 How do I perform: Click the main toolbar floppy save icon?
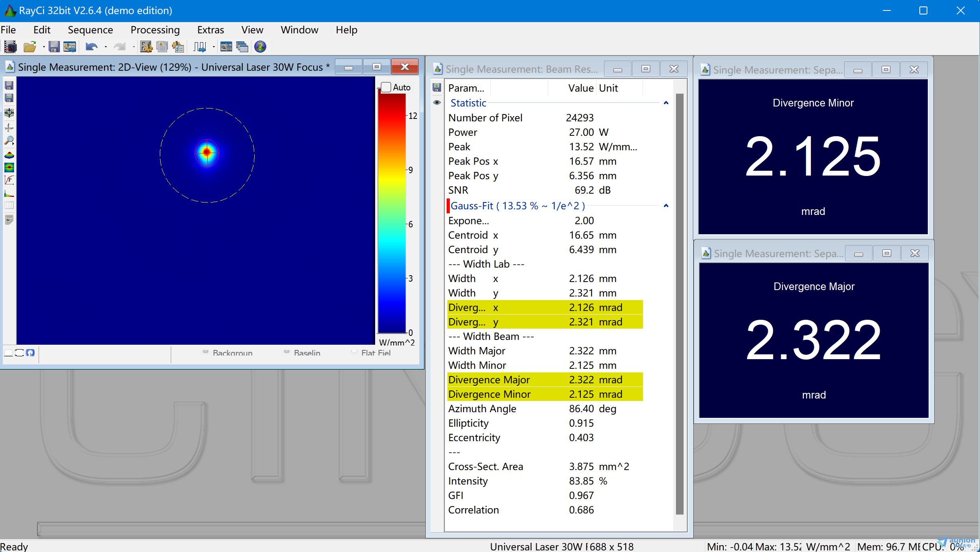[x=54, y=47]
